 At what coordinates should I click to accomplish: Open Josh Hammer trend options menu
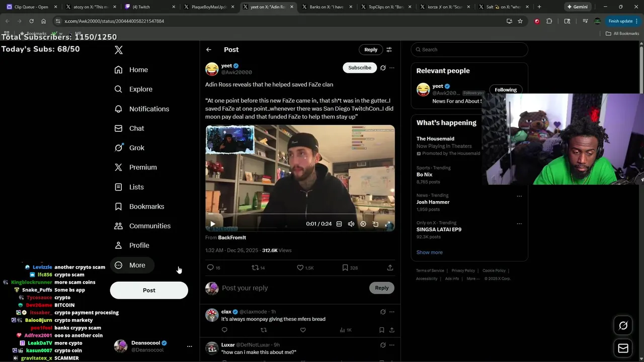519,196
